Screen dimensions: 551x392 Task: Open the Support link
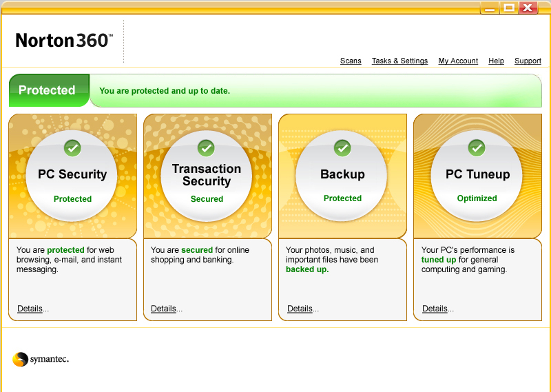(x=528, y=61)
